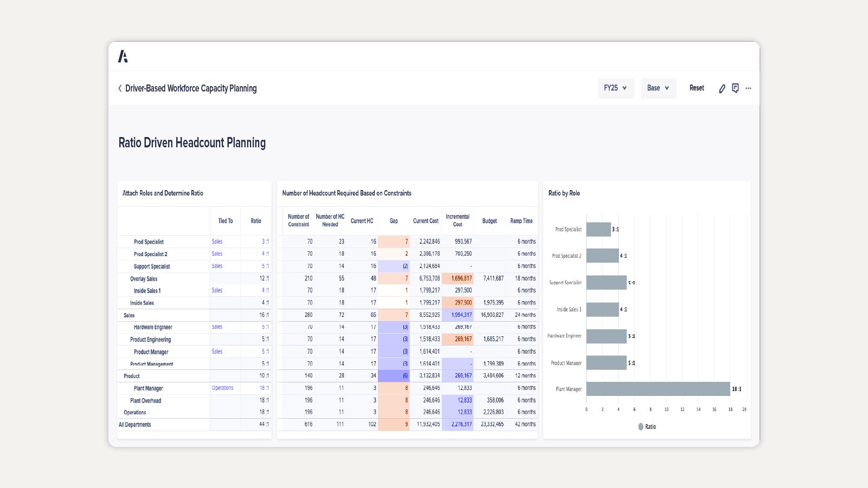Select the All Departments total row
This screenshot has width=868, height=488.
(x=135, y=425)
